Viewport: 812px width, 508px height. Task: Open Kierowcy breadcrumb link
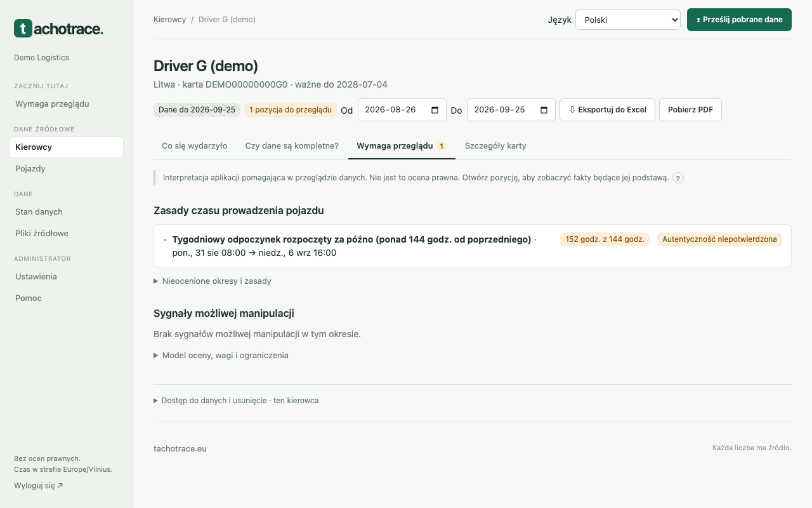point(169,20)
